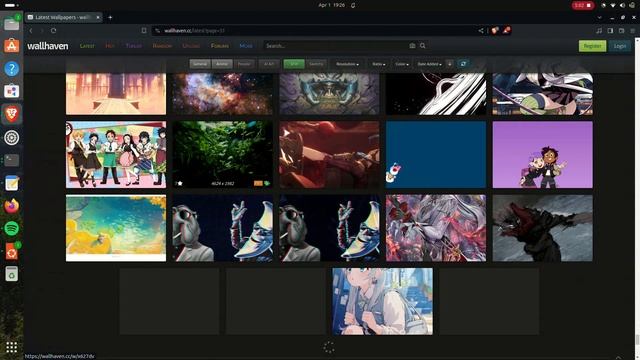Expand the Resolution dropdown
This screenshot has width=640, height=360.
tap(347, 64)
